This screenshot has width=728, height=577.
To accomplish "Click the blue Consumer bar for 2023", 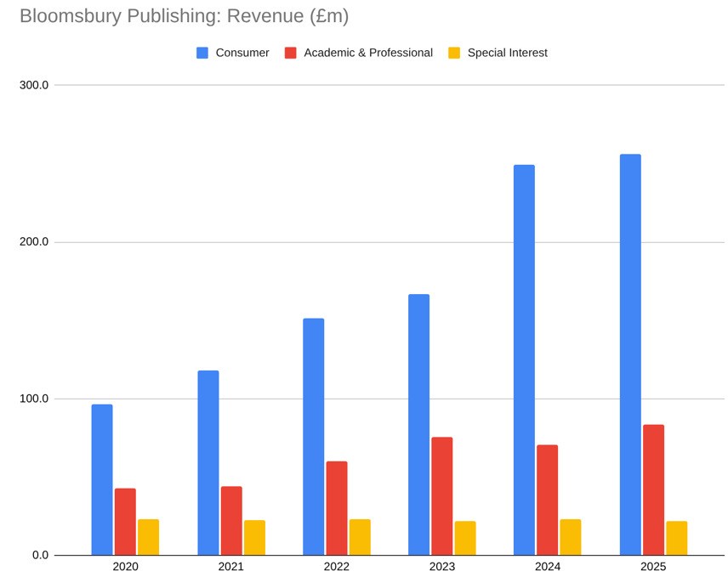I will point(418,425).
